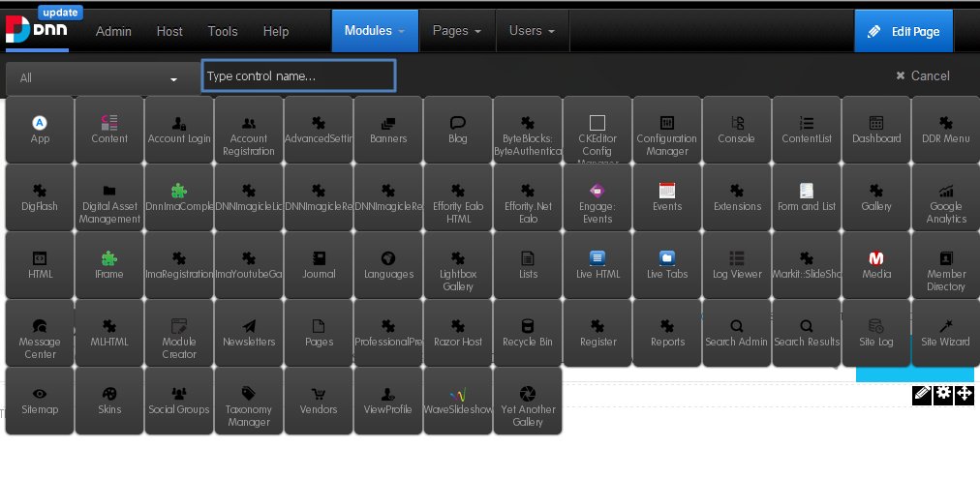Pick the Yet Another Gallery module
The image size is (980, 478).
tap(528, 402)
